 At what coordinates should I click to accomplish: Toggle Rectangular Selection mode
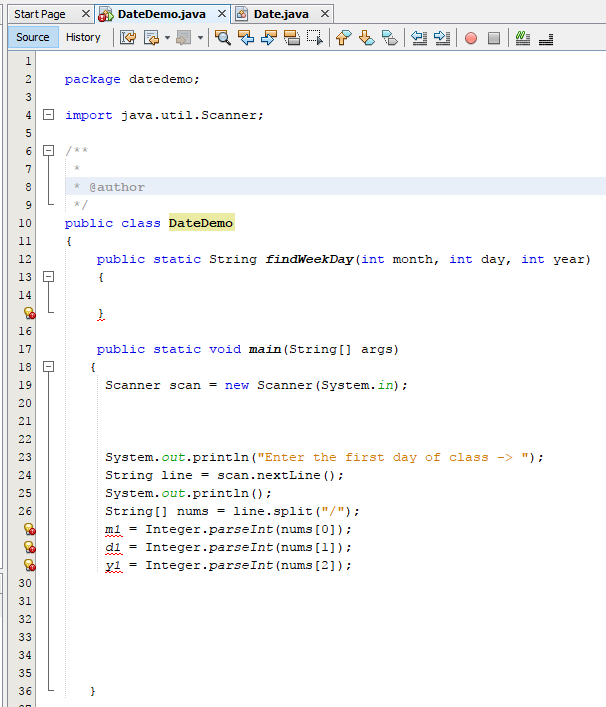(x=315, y=38)
